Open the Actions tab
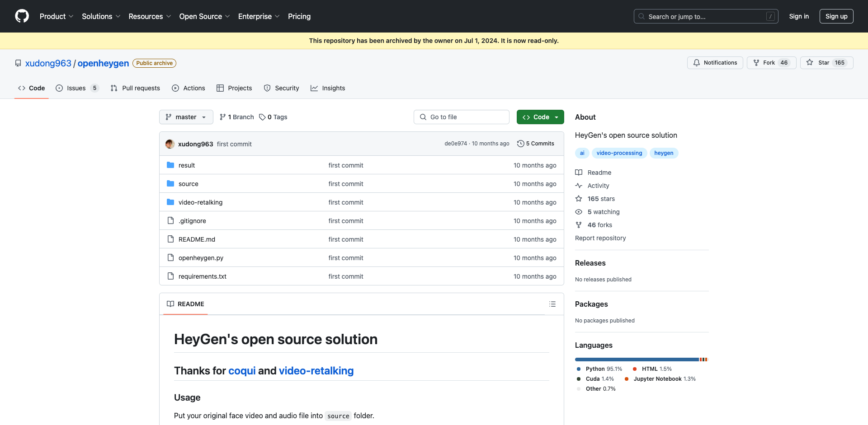Image resolution: width=868 pixels, height=425 pixels. coord(189,88)
